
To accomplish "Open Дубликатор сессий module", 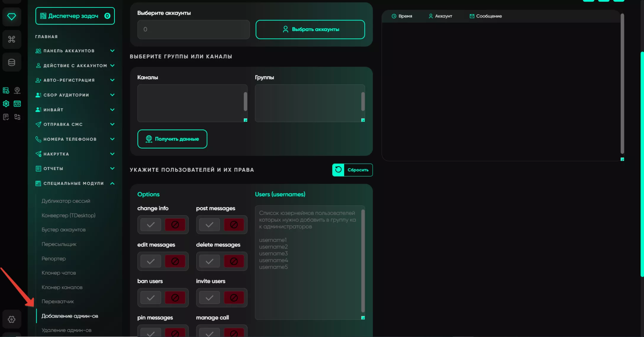I will [x=66, y=201].
